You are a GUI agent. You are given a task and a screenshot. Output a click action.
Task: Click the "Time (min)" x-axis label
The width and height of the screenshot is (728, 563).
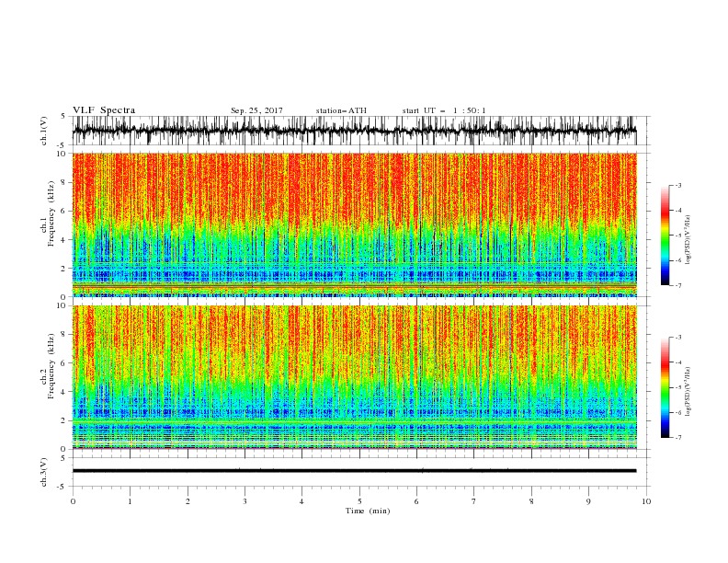pos(368,511)
